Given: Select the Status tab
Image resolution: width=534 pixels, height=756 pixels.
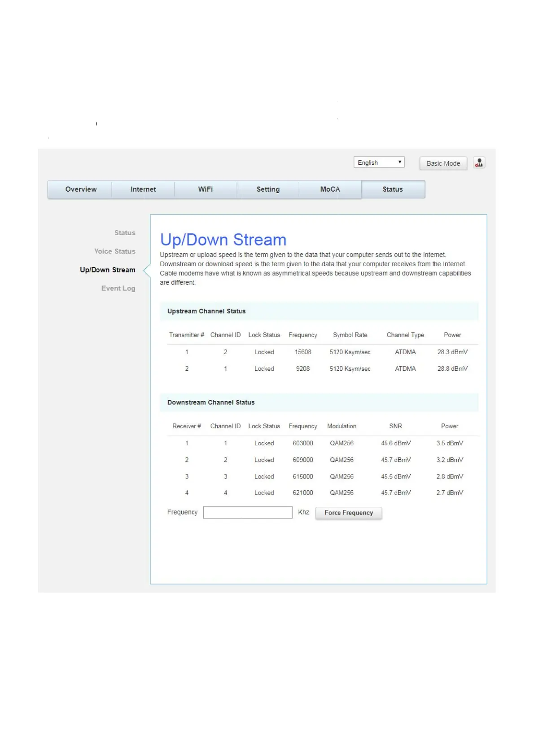Looking at the screenshot, I should (x=393, y=189).
